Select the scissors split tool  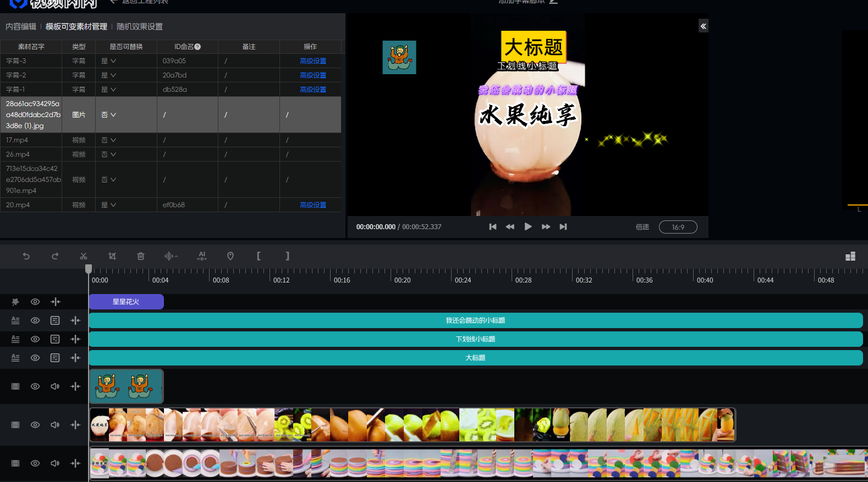pyautogui.click(x=84, y=256)
